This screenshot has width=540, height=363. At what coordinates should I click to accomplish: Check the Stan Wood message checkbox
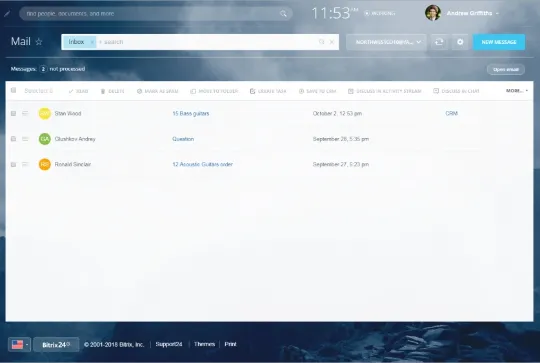click(x=13, y=113)
